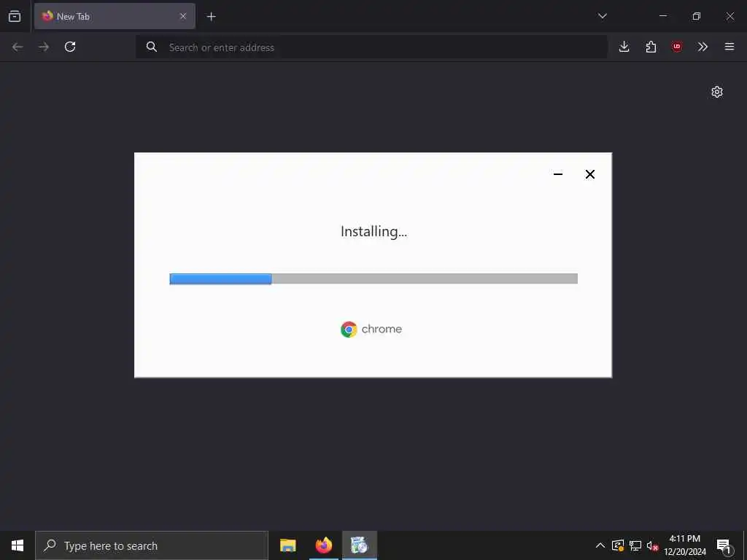Expand the list all tabs chevron
The height and width of the screenshot is (560, 747).
pos(602,16)
